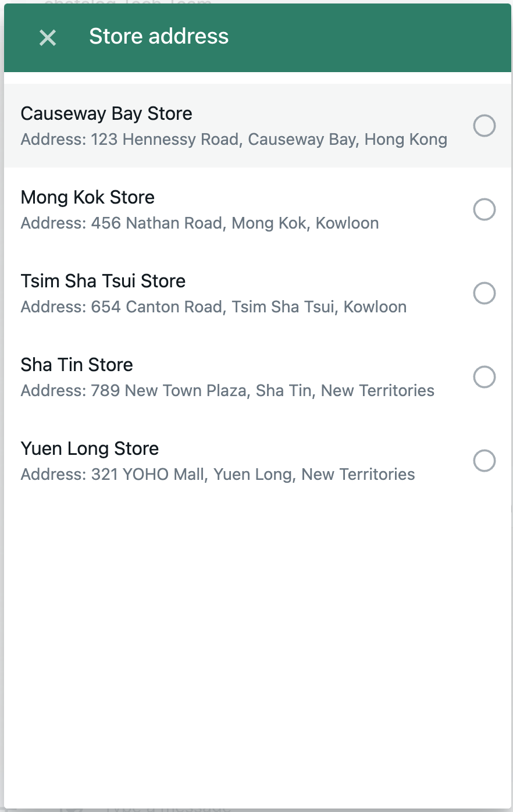Viewport: 513px width, 812px height.
Task: Click the 789 New Town Plaza address line
Action: point(227,391)
